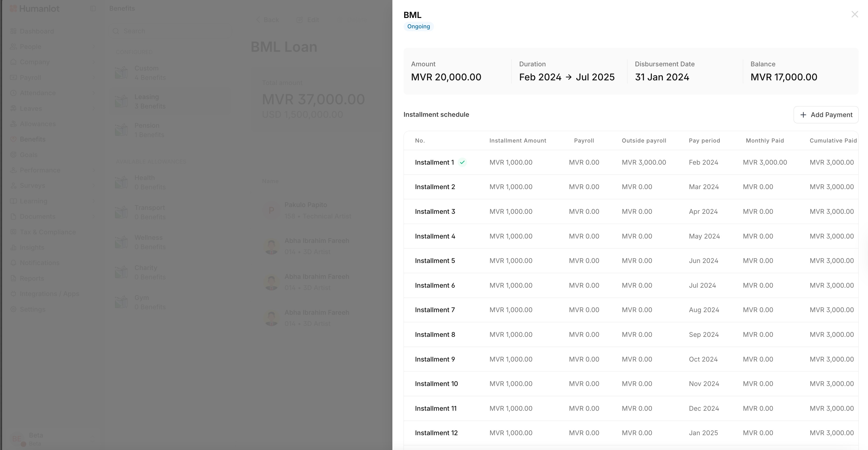Open the Benefits menu item
Screen dimensions: 868x450
(32, 139)
